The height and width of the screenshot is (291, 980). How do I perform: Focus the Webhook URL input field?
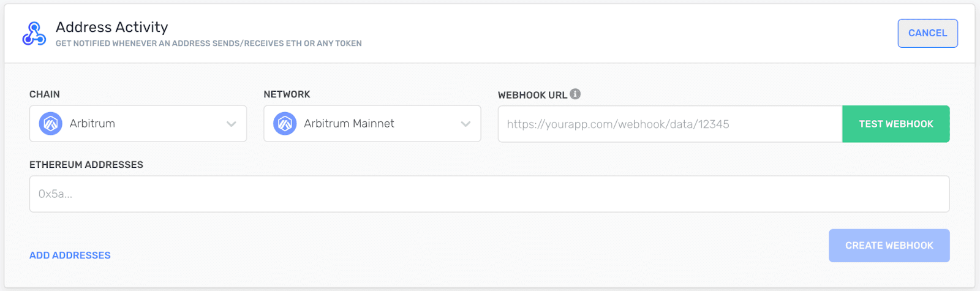[x=669, y=124]
